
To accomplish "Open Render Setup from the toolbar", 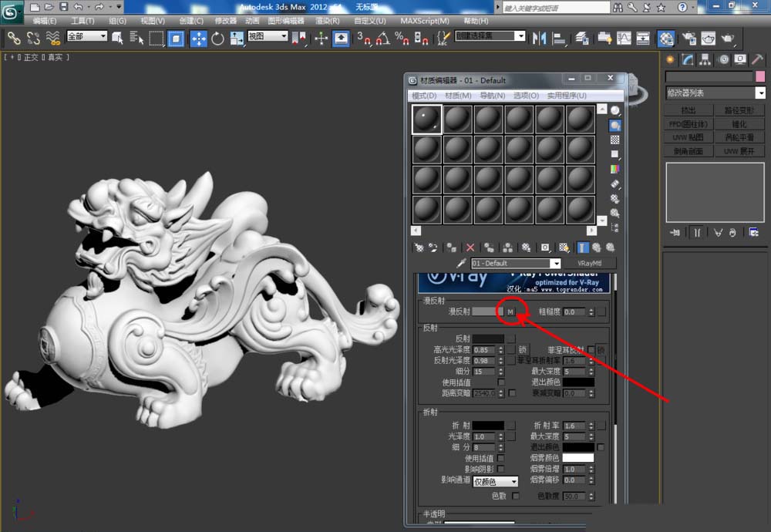I will [689, 39].
